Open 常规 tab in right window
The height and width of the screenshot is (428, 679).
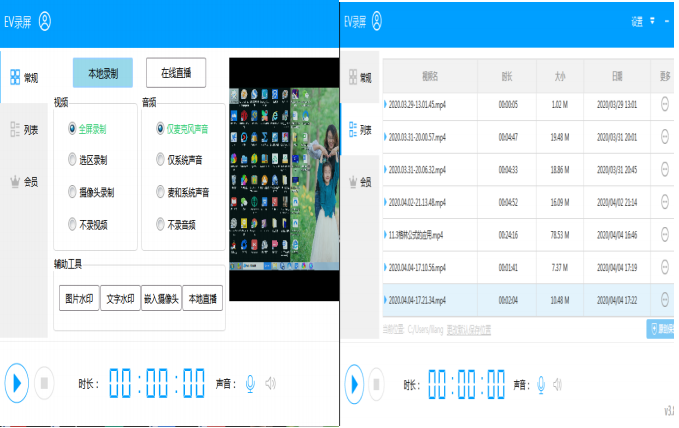pyautogui.click(x=361, y=77)
